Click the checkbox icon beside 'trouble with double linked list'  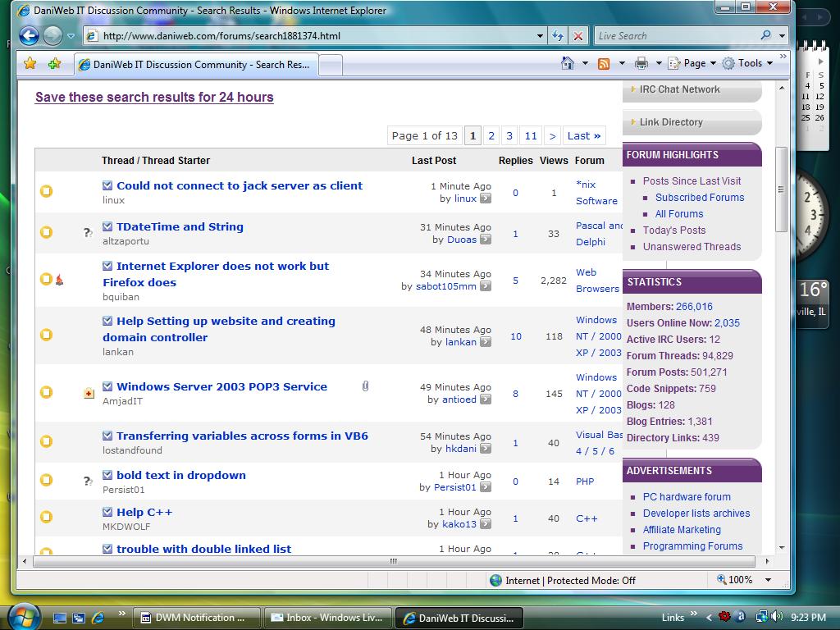(x=107, y=549)
